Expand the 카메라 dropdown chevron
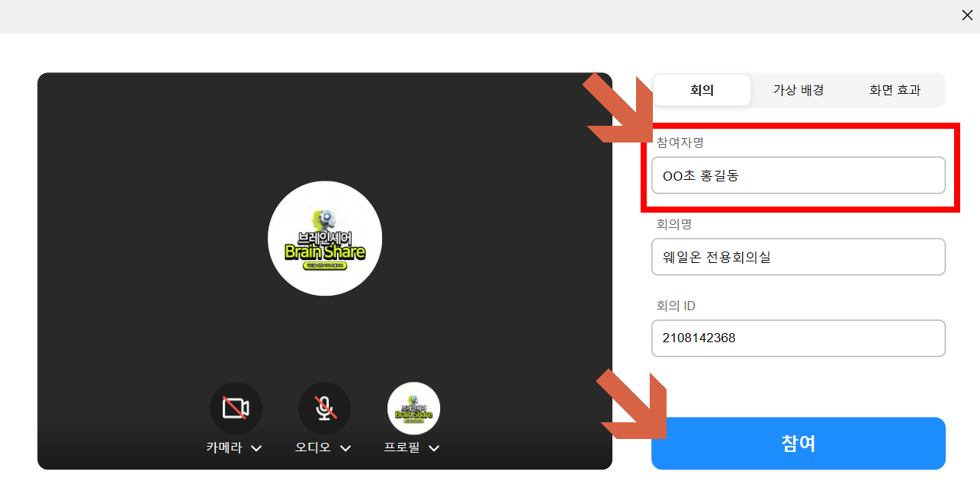 pos(256,448)
